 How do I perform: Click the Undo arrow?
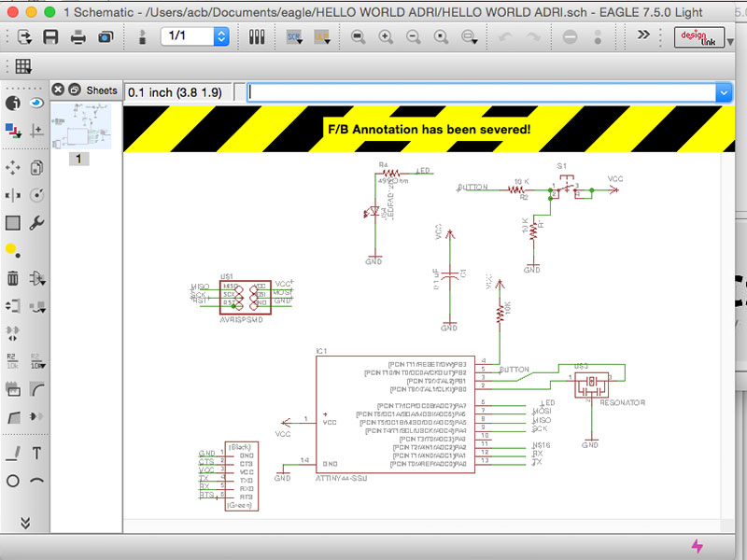pos(505,36)
